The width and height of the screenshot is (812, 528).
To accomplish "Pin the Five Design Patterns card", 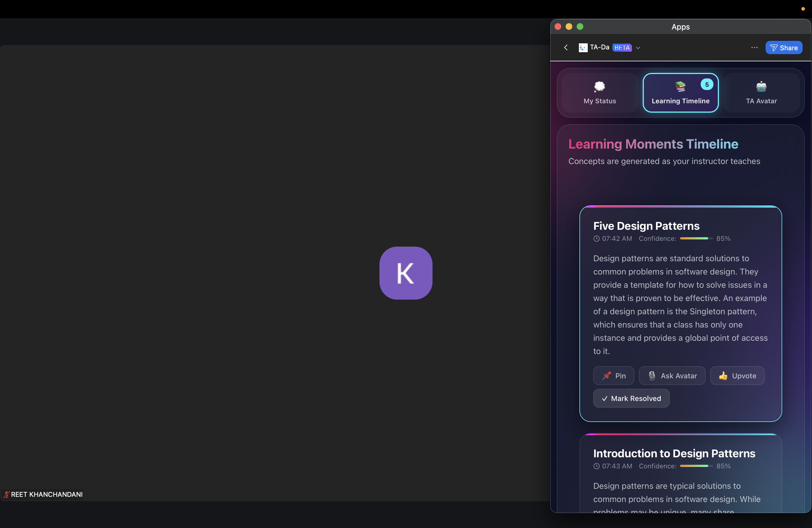I will click(x=613, y=376).
